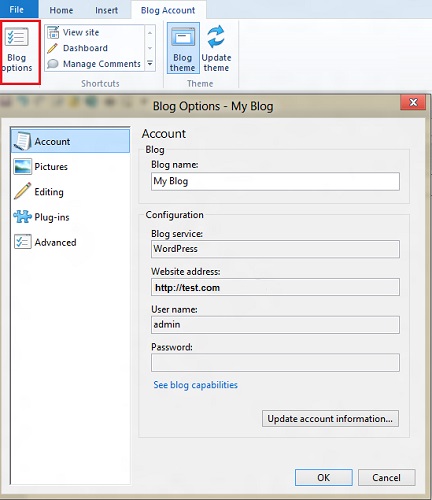Click into the Blog name field
432x500 pixels.
point(275,181)
